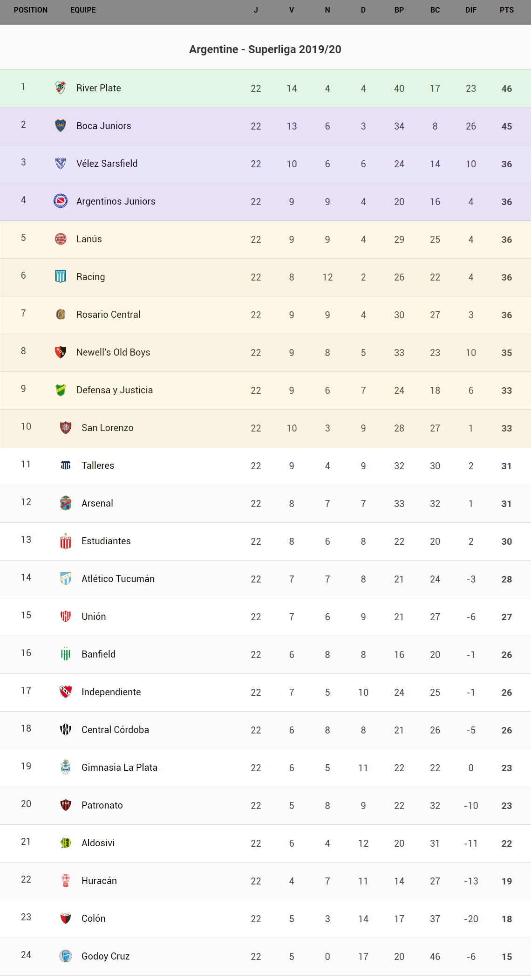Click the Estudiantes crest icon
531x980 pixels.
[66, 541]
